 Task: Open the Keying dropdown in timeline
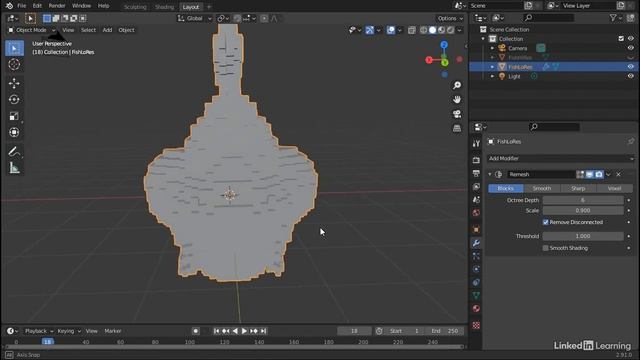[69, 331]
